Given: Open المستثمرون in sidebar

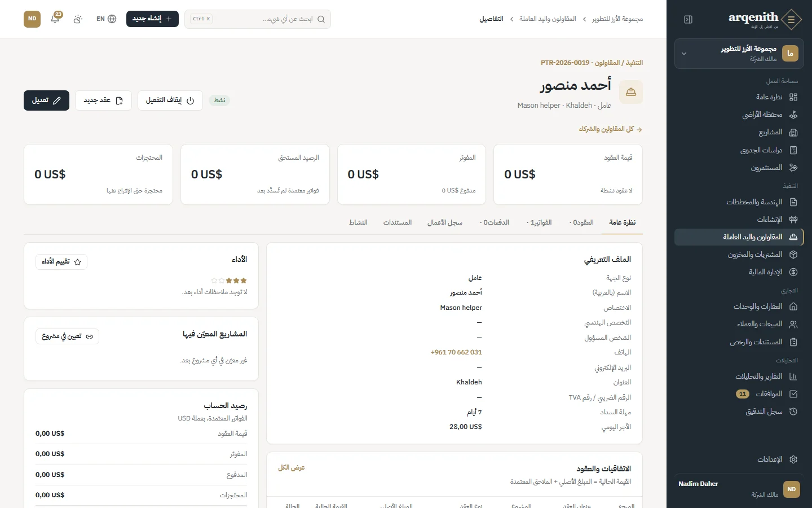Looking at the screenshot, I should click(x=739, y=168).
